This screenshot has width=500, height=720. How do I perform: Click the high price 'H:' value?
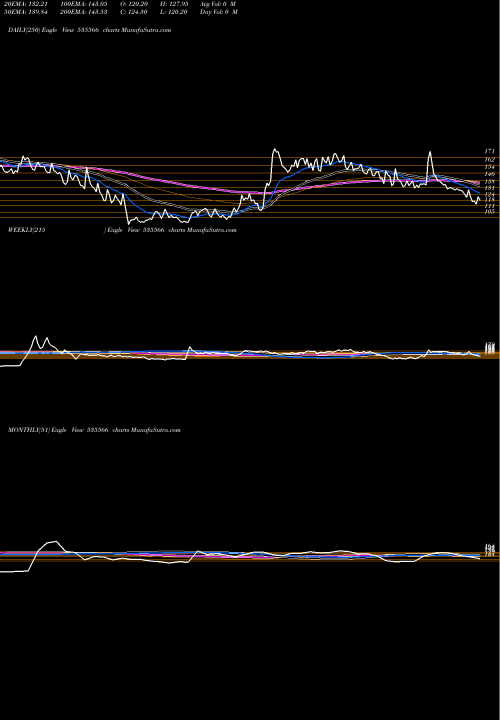(x=174, y=4)
